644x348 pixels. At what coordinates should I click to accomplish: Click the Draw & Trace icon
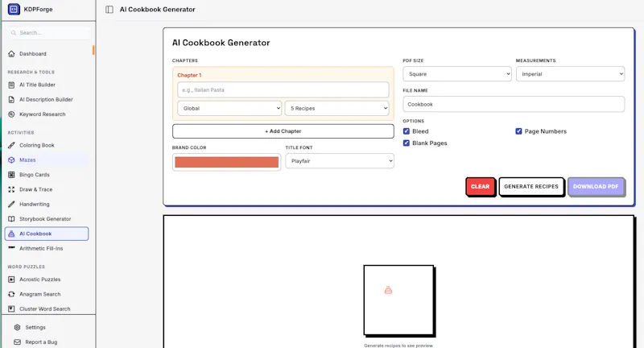click(11, 189)
